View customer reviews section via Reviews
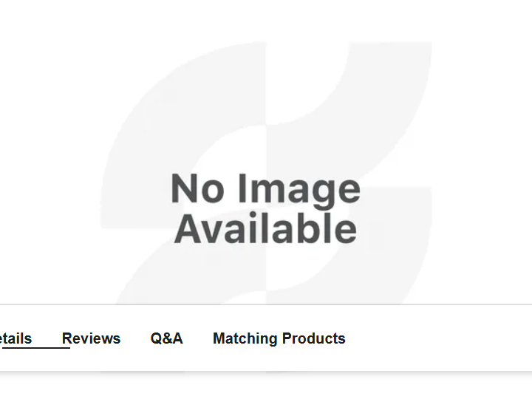 click(x=91, y=338)
